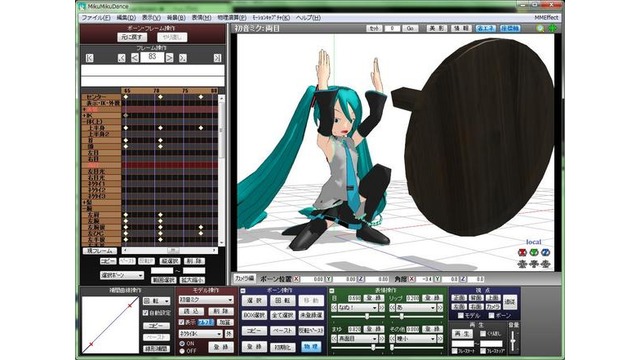
Task: Click the 物理 physics button
Action: pos(311,347)
